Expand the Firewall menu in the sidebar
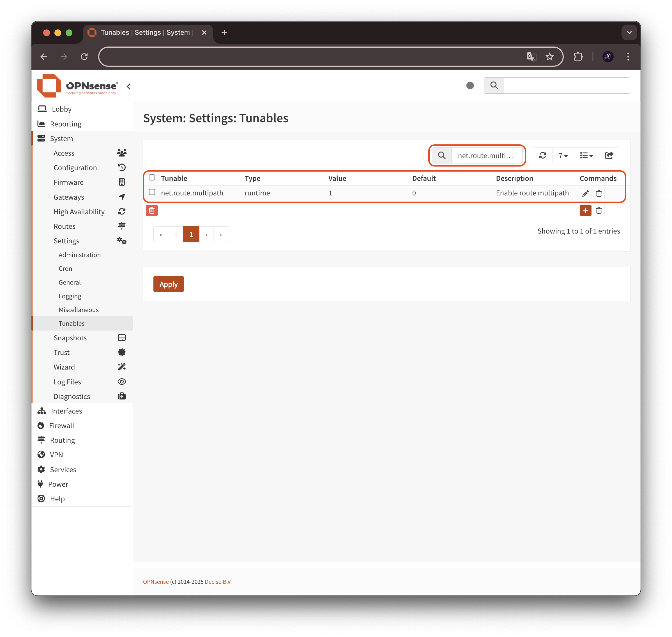This screenshot has width=672, height=637. [61, 425]
